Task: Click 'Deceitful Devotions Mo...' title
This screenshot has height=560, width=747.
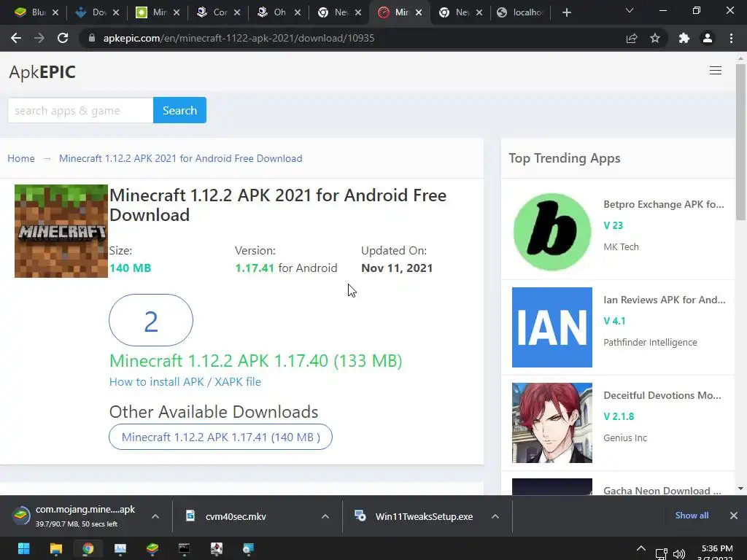Action: tap(662, 395)
